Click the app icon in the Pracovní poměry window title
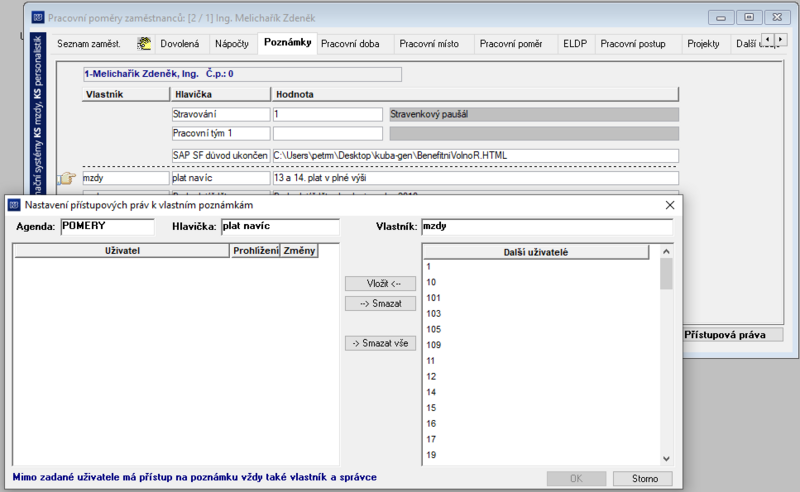Image resolution: width=800 pixels, height=492 pixels. click(x=38, y=18)
